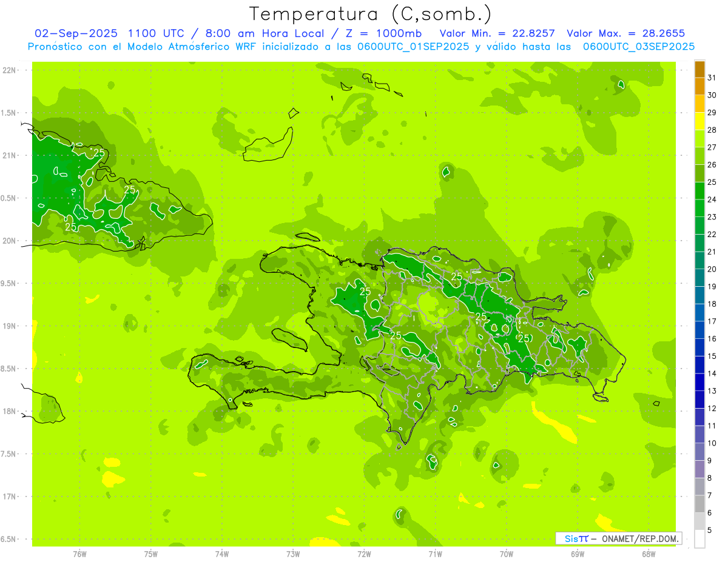Click the "74W" longitude axis label
Screen dimensions: 728x562
coord(222,554)
